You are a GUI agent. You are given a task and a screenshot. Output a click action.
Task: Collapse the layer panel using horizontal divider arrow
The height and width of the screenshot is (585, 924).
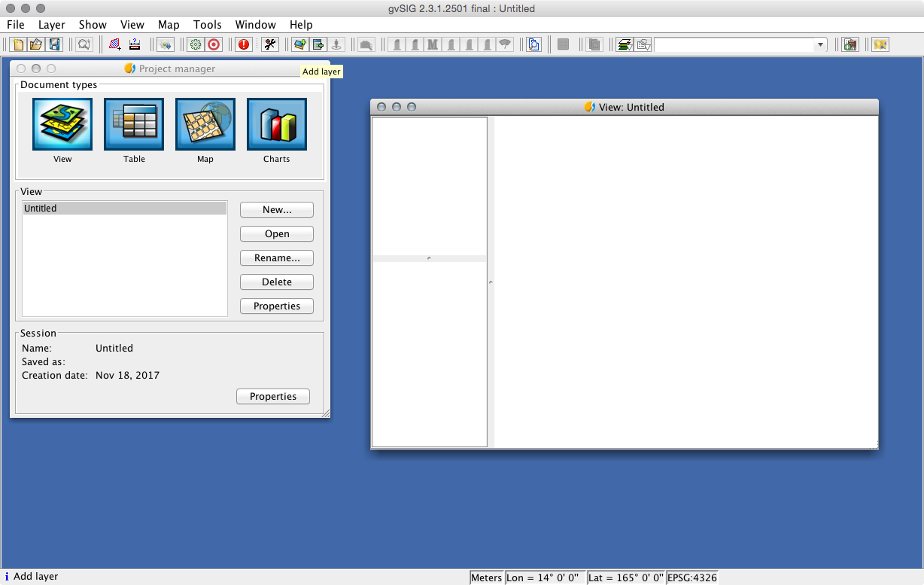click(429, 258)
